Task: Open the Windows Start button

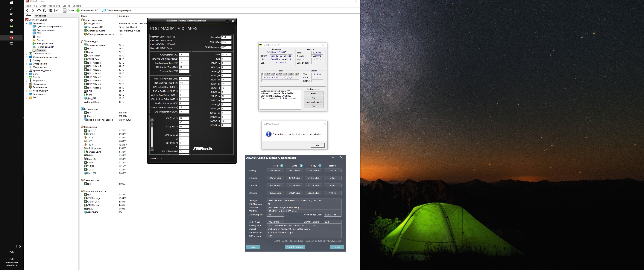Action: pyautogui.click(x=11, y=3)
